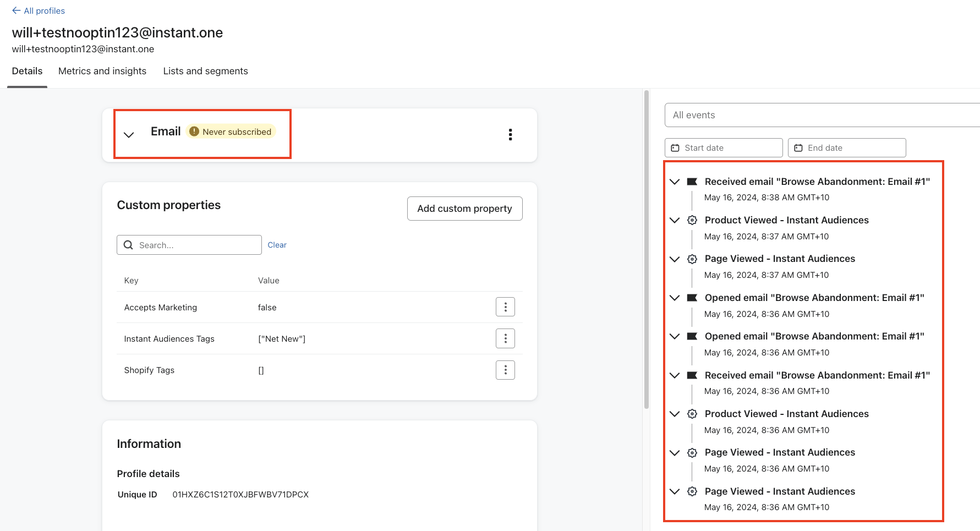Click the gear icon of 8:37 AM Product Viewed
Image resolution: width=980 pixels, height=531 pixels.
point(692,220)
